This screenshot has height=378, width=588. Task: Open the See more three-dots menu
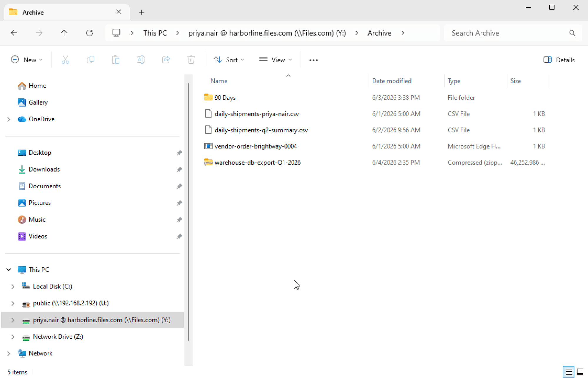(313, 60)
